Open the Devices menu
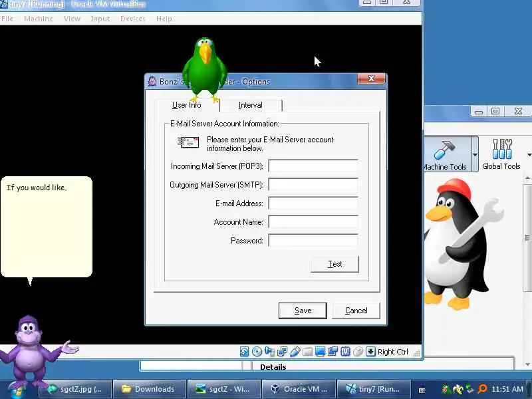 point(132,19)
